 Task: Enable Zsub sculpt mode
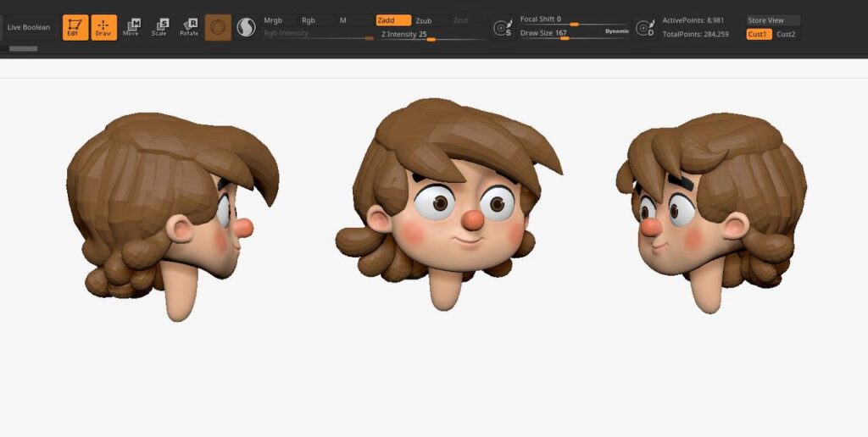coord(430,20)
